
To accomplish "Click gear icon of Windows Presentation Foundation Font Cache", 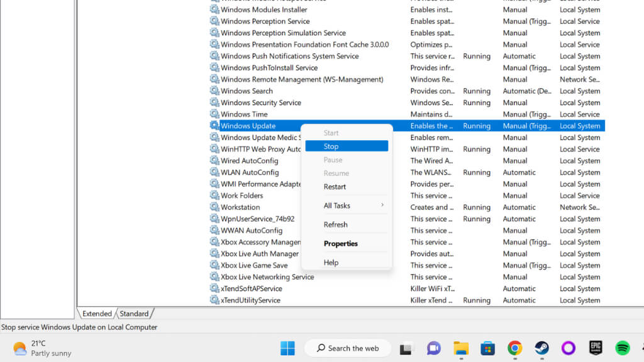I will point(214,44).
